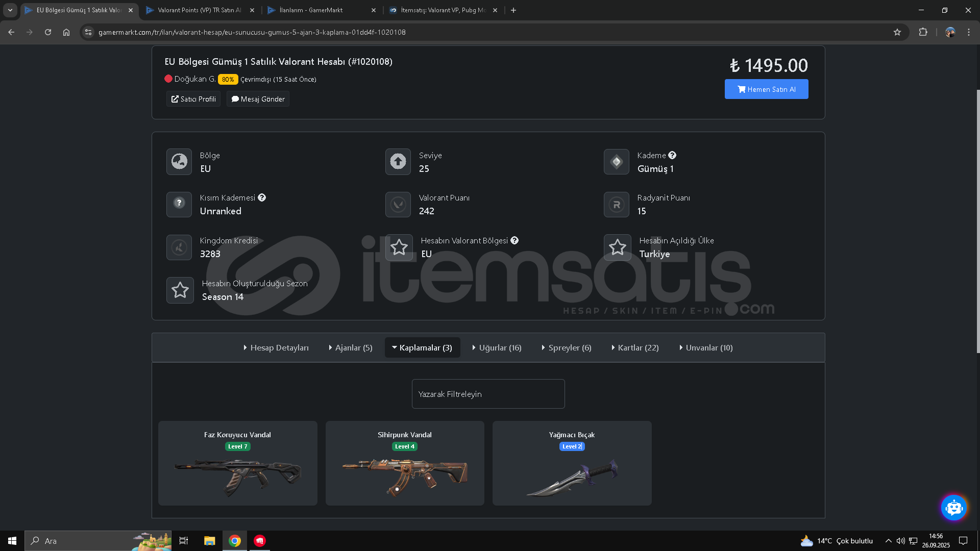
Task: Expand the Uğurlar (16) section
Action: point(497,347)
